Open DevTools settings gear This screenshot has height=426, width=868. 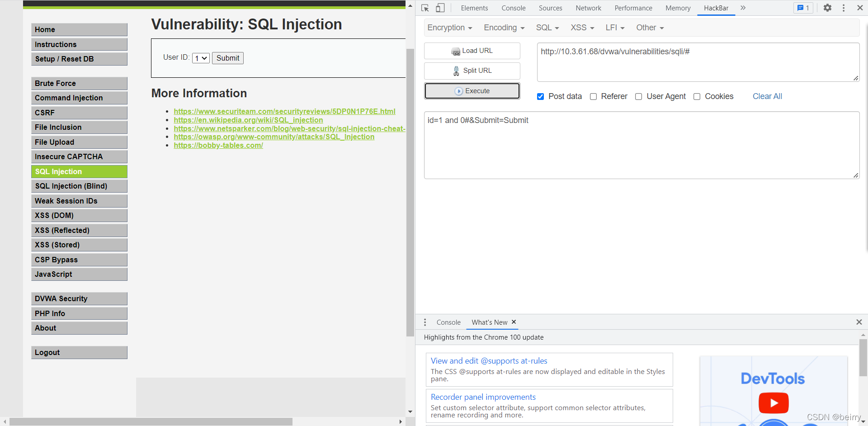[x=827, y=8]
